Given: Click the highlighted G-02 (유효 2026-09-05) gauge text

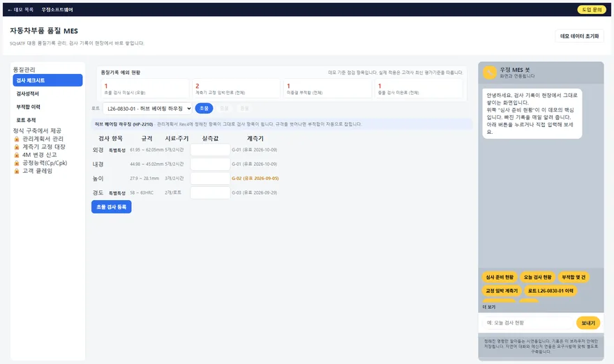Looking at the screenshot, I should [255, 179].
